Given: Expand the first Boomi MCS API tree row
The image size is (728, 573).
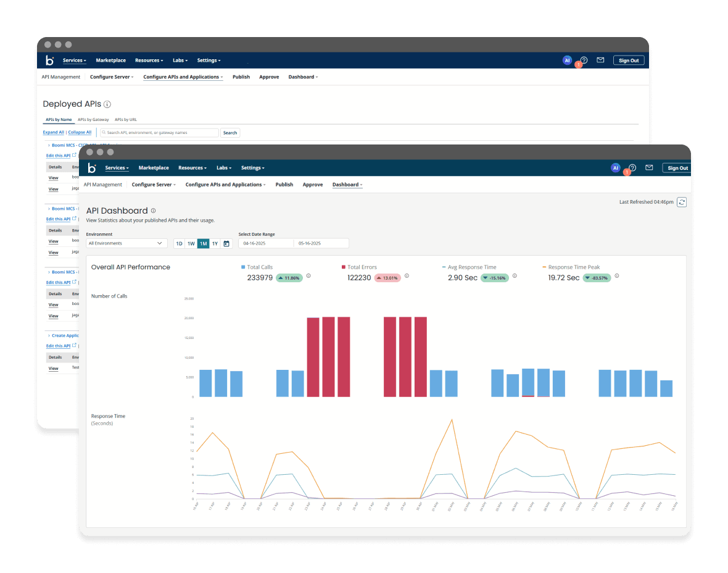Looking at the screenshot, I should (x=49, y=145).
